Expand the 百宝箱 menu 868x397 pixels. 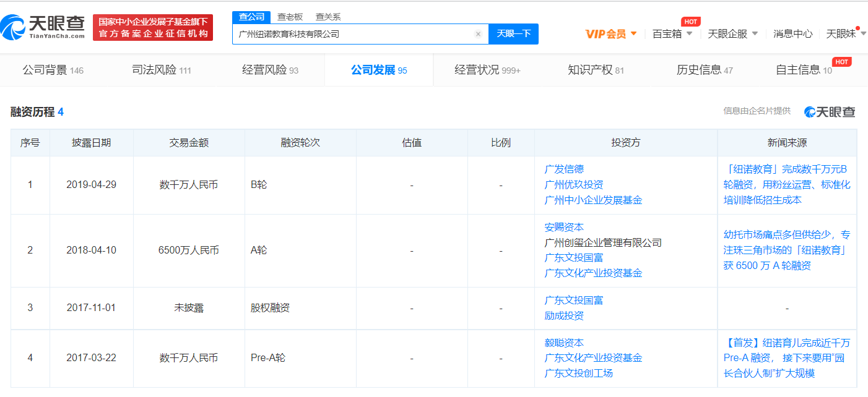672,34
